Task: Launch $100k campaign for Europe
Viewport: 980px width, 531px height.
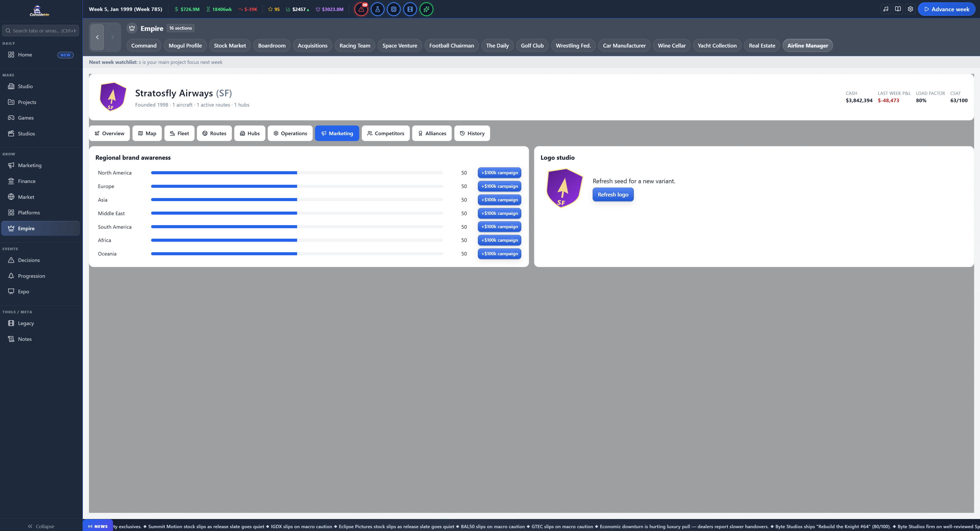Action: click(x=500, y=186)
